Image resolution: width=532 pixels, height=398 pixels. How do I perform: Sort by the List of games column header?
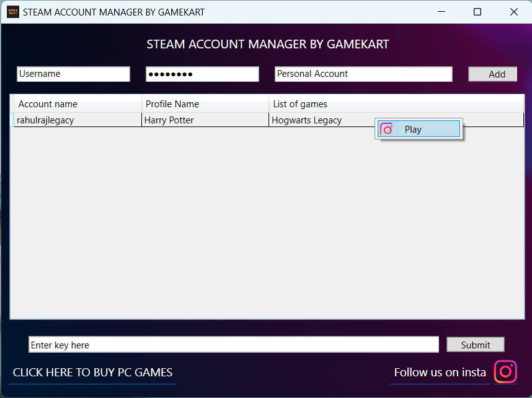[396, 104]
